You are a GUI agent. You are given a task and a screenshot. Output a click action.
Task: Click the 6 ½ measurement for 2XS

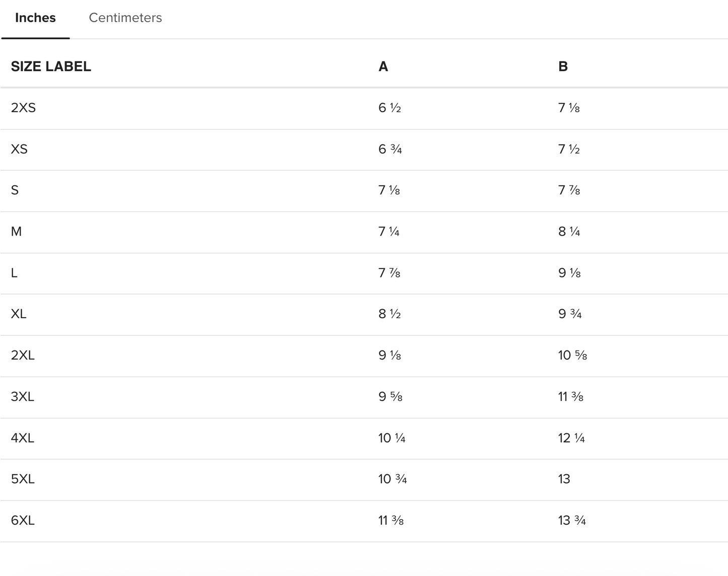389,108
